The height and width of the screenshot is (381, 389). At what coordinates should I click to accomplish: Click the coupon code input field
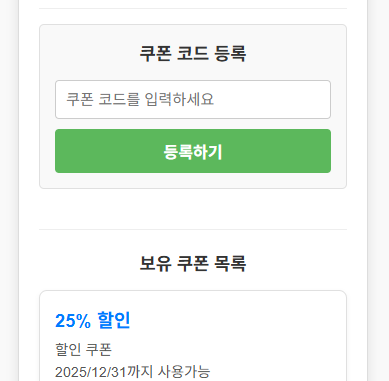coord(193,99)
